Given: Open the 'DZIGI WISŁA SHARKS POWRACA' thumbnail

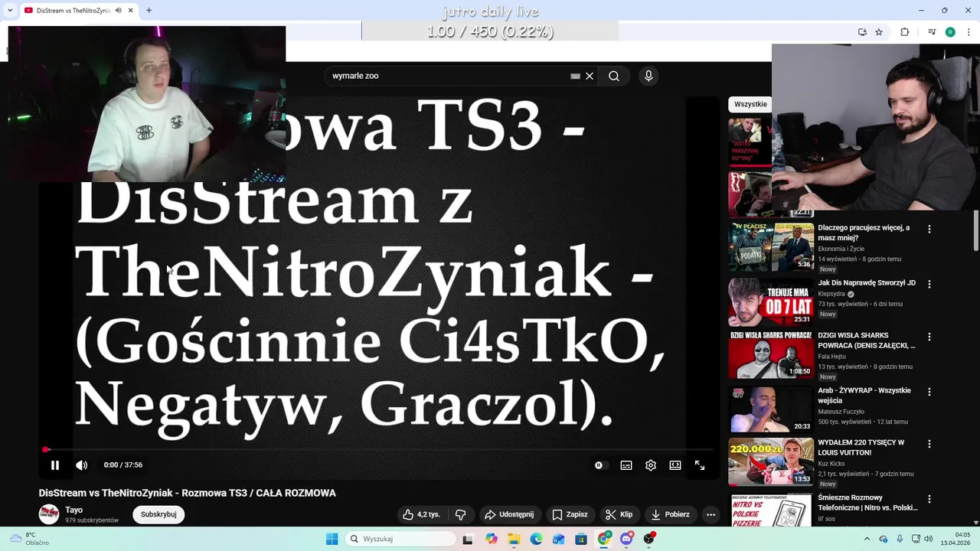Looking at the screenshot, I should pyautogui.click(x=771, y=354).
